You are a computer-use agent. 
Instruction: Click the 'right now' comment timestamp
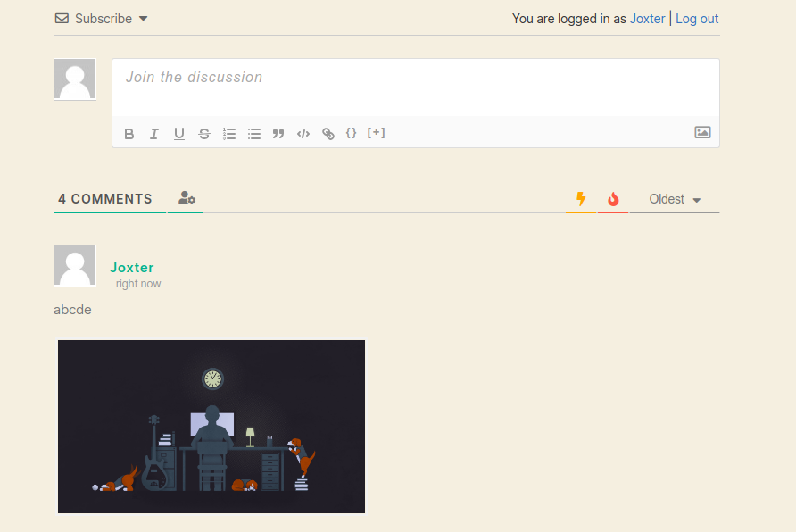[x=138, y=284]
